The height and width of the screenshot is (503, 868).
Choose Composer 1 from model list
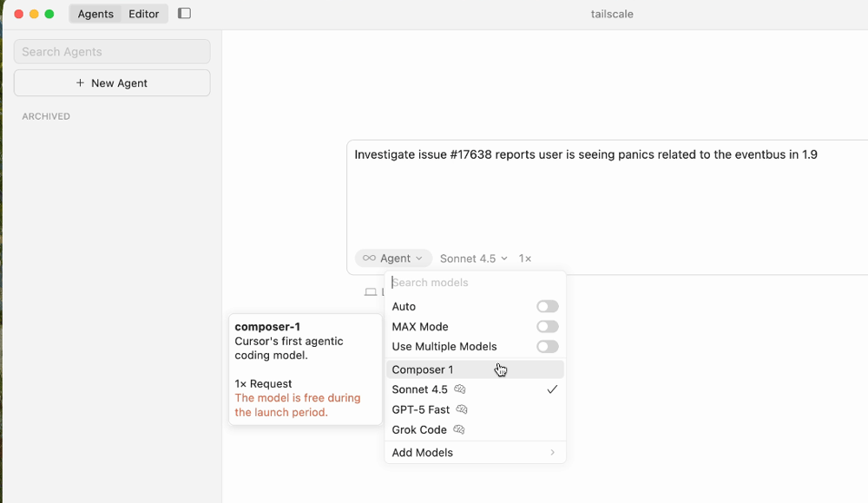[423, 369]
